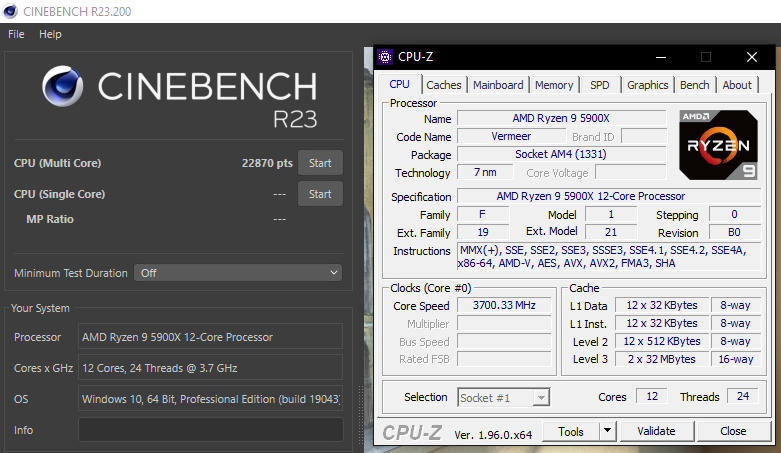Image resolution: width=781 pixels, height=453 pixels.
Task: Switch to the Memory tab
Action: pos(554,85)
